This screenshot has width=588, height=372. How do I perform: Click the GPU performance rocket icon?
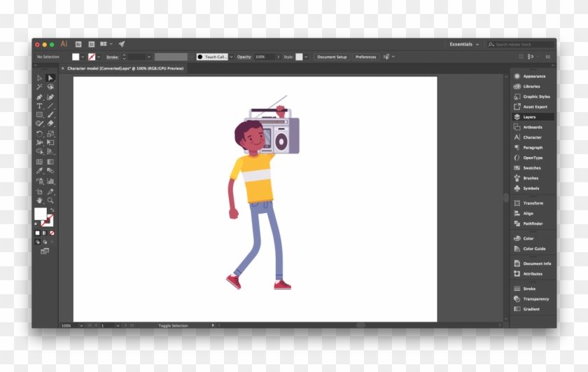122,44
